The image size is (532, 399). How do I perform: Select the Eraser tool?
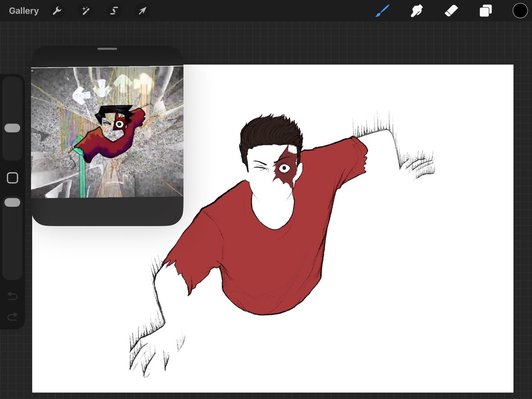click(451, 11)
